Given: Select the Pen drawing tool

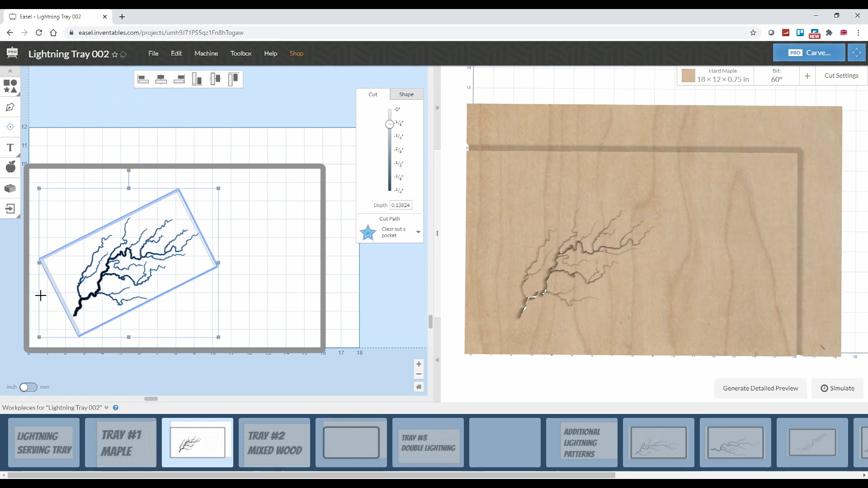Looking at the screenshot, I should click(10, 107).
